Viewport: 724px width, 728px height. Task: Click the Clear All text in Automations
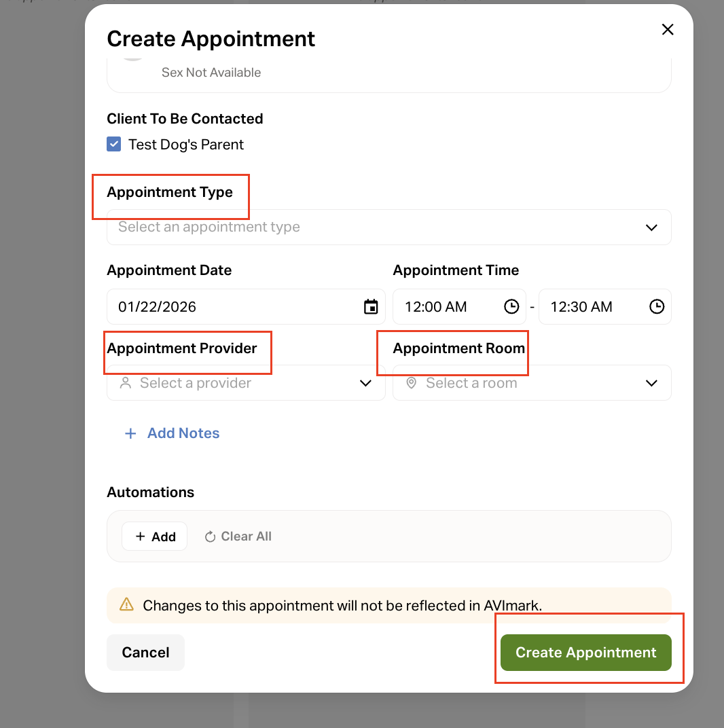click(246, 536)
